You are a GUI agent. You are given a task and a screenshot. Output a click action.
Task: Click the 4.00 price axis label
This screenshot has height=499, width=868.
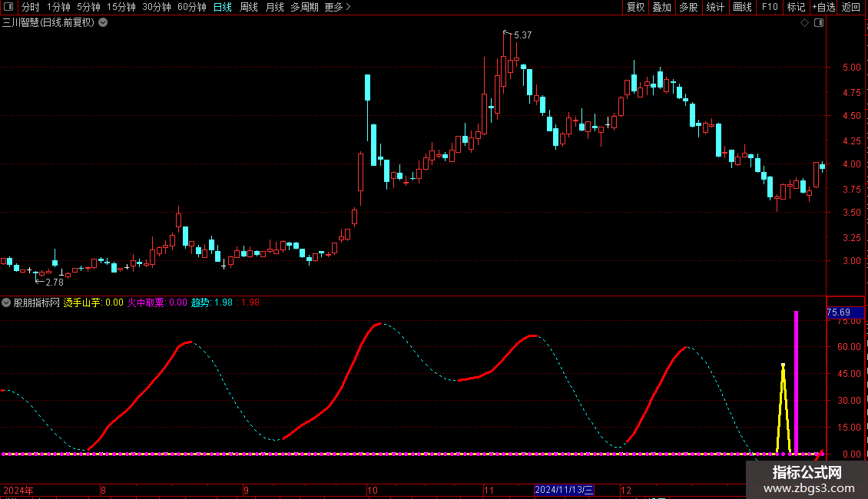coord(851,164)
